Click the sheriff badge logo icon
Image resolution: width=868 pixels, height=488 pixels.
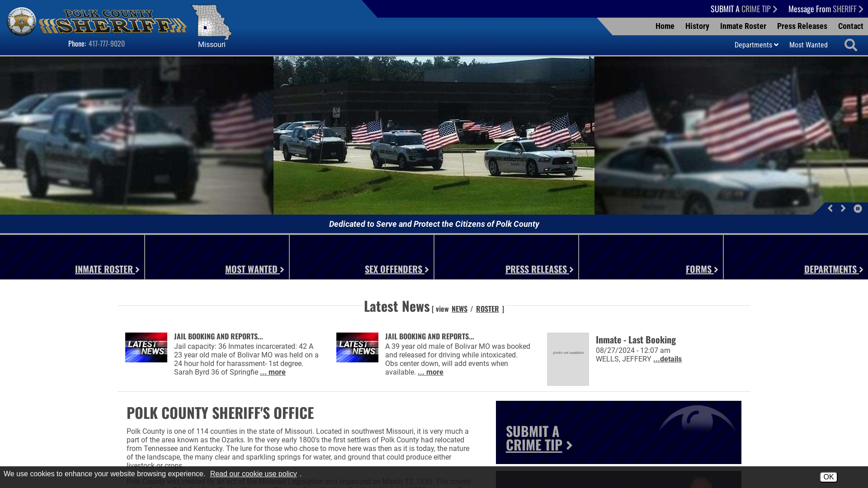coord(21,22)
